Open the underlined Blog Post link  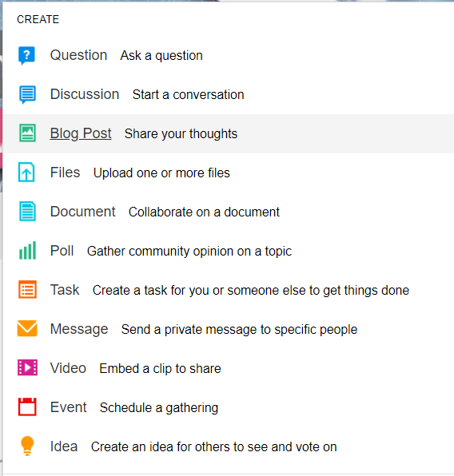tap(81, 133)
